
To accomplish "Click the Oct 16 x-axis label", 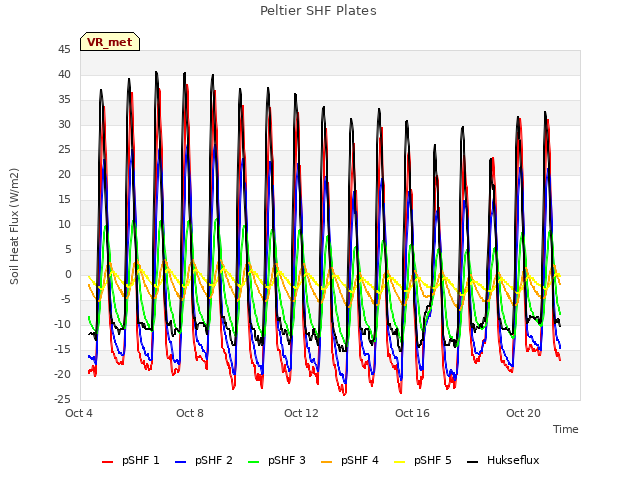I will pyautogui.click(x=412, y=413).
